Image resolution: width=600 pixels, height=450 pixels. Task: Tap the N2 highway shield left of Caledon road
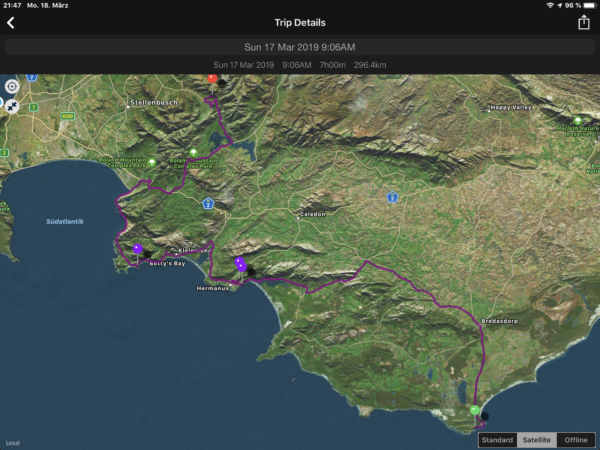coord(208,203)
